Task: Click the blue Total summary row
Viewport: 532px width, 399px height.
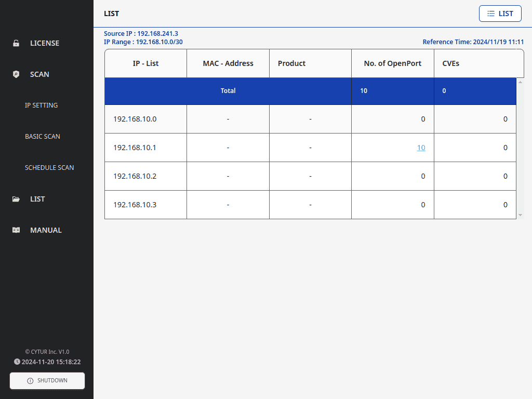Action: point(228,91)
